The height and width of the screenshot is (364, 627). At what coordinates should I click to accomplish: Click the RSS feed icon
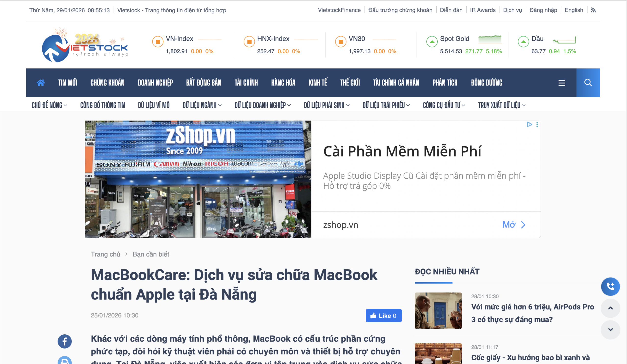(x=593, y=10)
